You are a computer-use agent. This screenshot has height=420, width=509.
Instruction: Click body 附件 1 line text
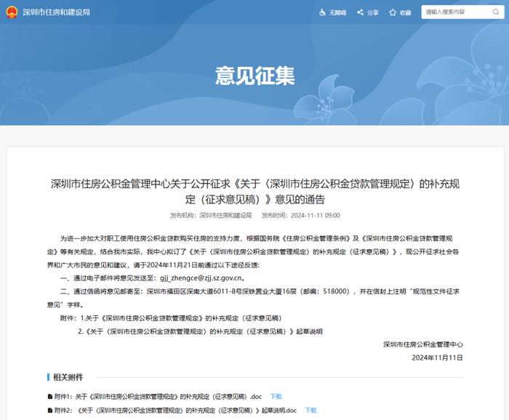pyautogui.click(x=171, y=318)
